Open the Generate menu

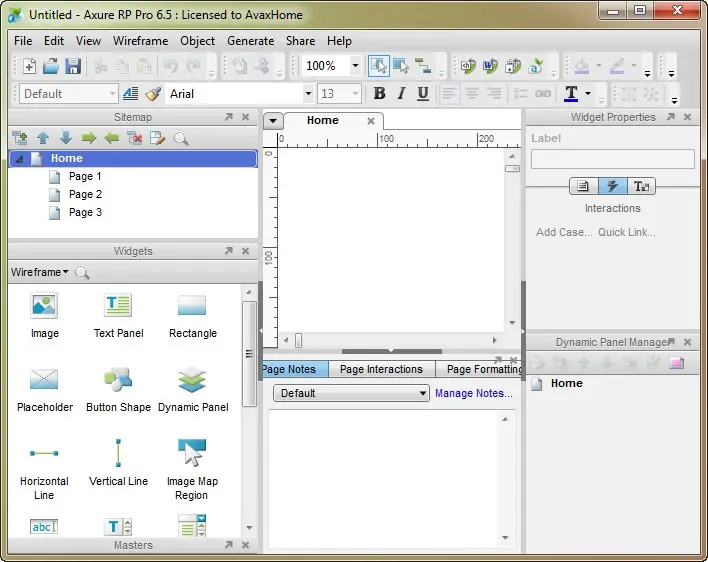coord(251,41)
